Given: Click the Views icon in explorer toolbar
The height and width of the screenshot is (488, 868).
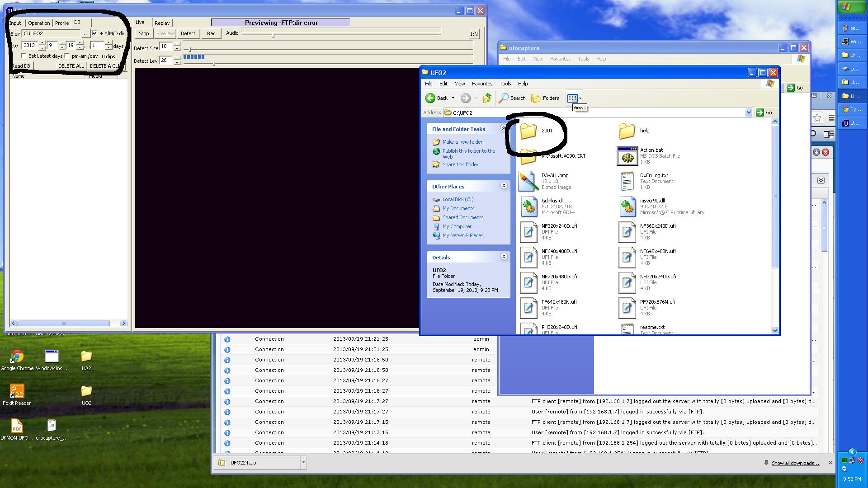Looking at the screenshot, I should click(x=572, y=98).
